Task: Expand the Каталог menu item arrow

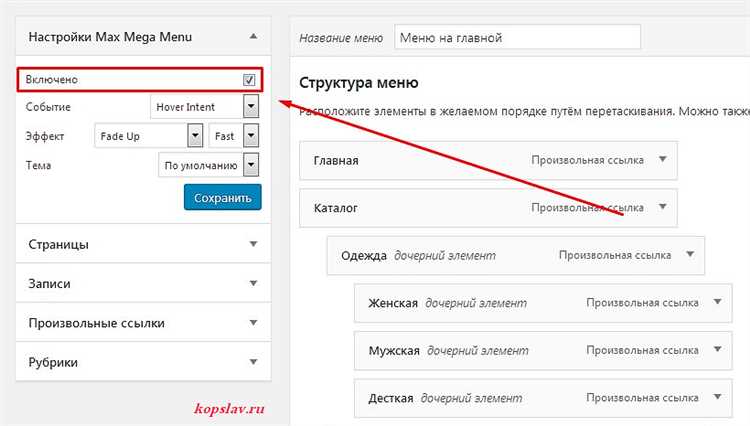Action: pos(662,207)
